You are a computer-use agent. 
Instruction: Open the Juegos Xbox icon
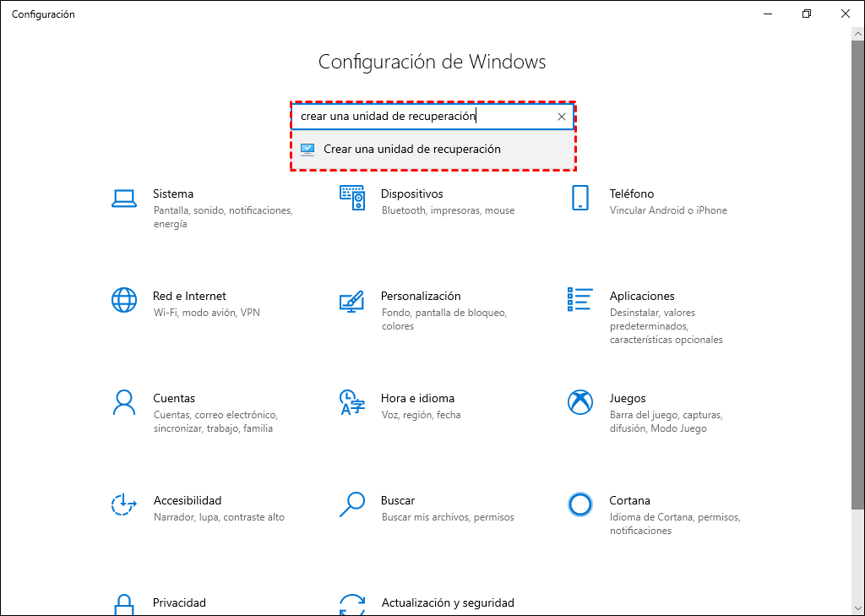point(579,402)
